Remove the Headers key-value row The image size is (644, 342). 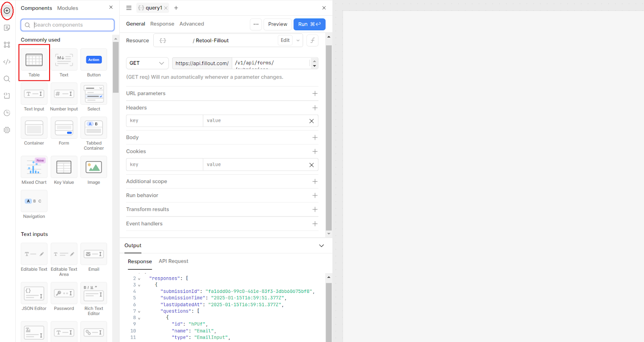coord(312,121)
